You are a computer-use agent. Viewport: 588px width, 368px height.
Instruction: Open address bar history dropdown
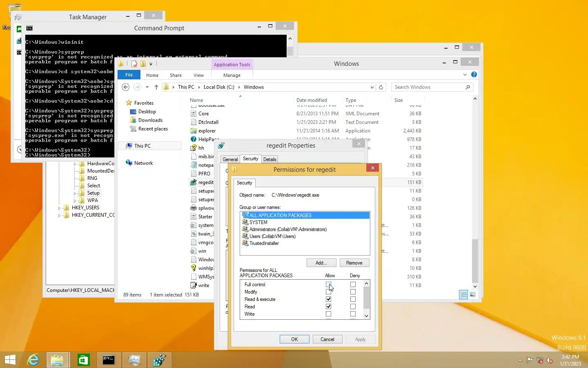coord(372,87)
